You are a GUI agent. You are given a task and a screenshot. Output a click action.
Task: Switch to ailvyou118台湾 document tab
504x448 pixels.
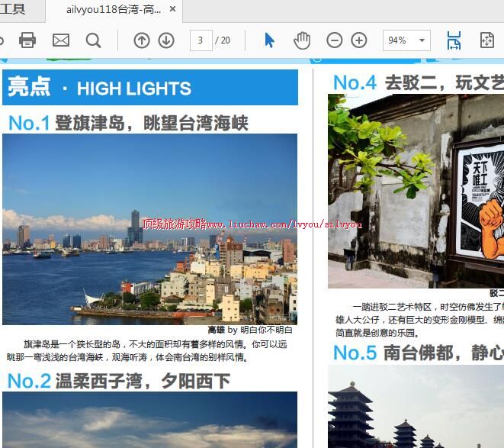113,10
